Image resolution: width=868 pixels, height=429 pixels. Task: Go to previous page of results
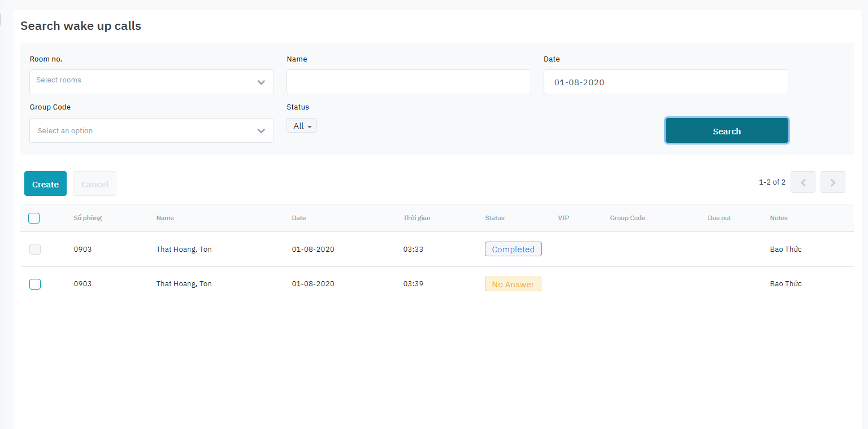tap(802, 182)
